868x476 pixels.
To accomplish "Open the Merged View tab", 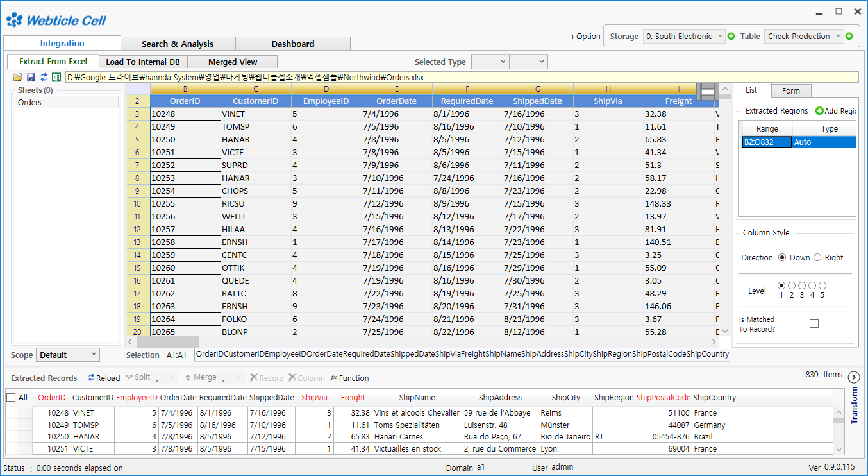I will click(232, 62).
